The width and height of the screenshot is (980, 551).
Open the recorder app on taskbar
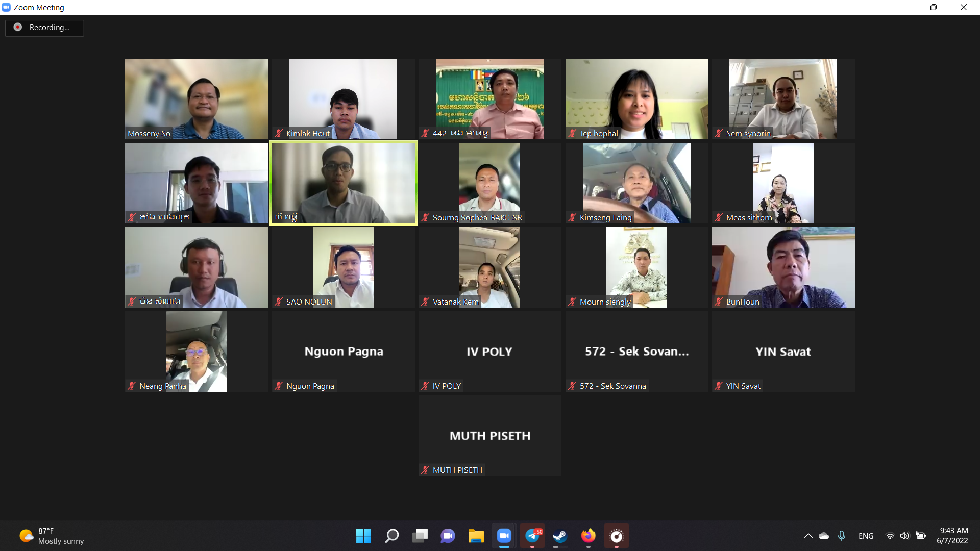click(616, 536)
